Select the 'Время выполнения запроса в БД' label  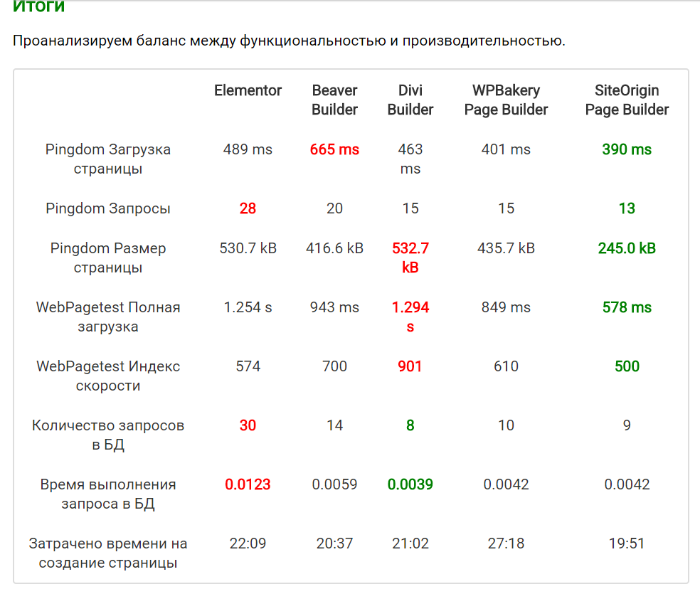(108, 494)
